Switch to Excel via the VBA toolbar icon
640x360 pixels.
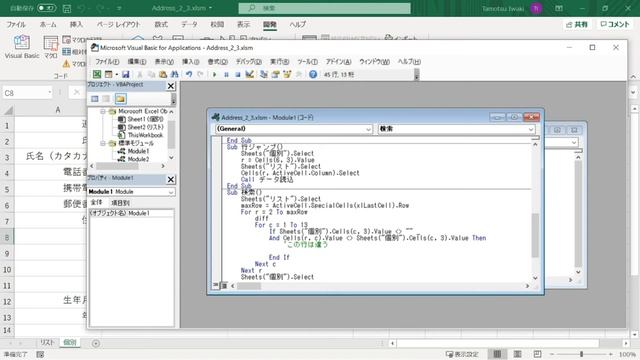(x=97, y=74)
